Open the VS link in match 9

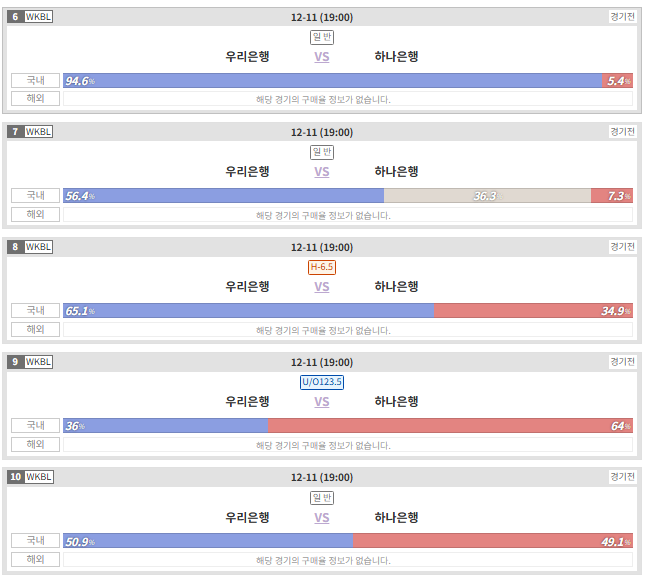click(x=322, y=402)
